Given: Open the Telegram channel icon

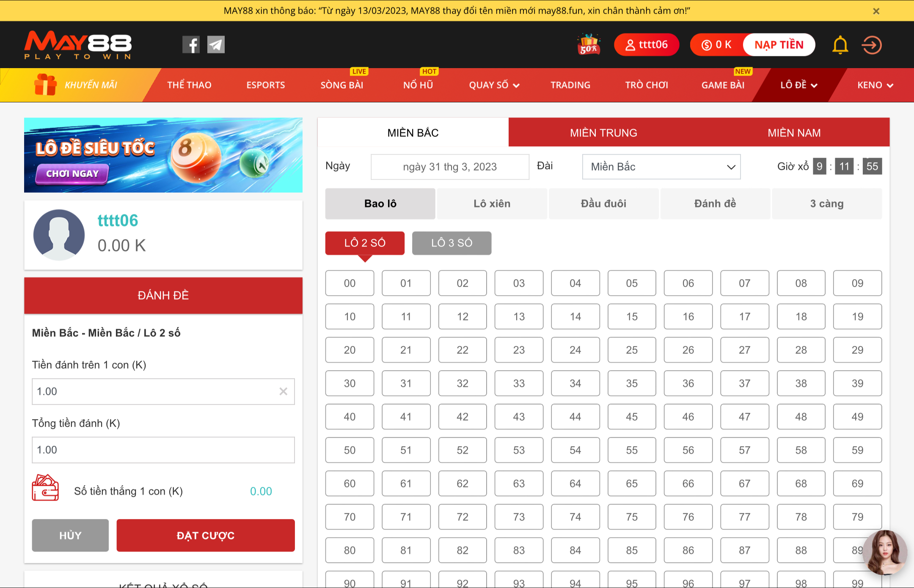Looking at the screenshot, I should 216,45.
